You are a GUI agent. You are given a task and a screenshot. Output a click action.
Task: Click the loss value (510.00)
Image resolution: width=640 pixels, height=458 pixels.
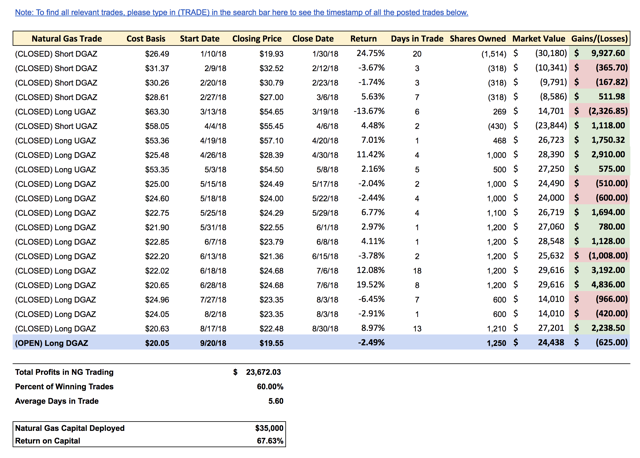point(611,184)
